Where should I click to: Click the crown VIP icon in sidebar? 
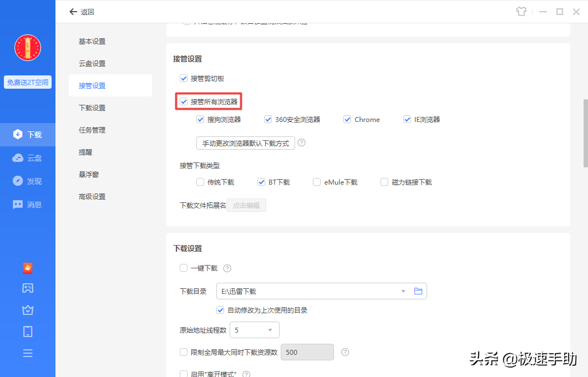(x=28, y=310)
